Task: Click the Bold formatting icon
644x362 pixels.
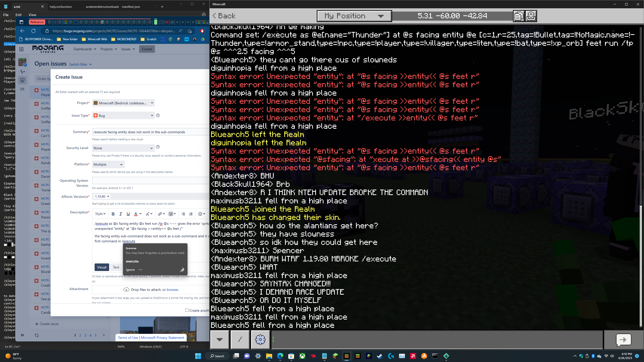Action: pyautogui.click(x=113, y=214)
